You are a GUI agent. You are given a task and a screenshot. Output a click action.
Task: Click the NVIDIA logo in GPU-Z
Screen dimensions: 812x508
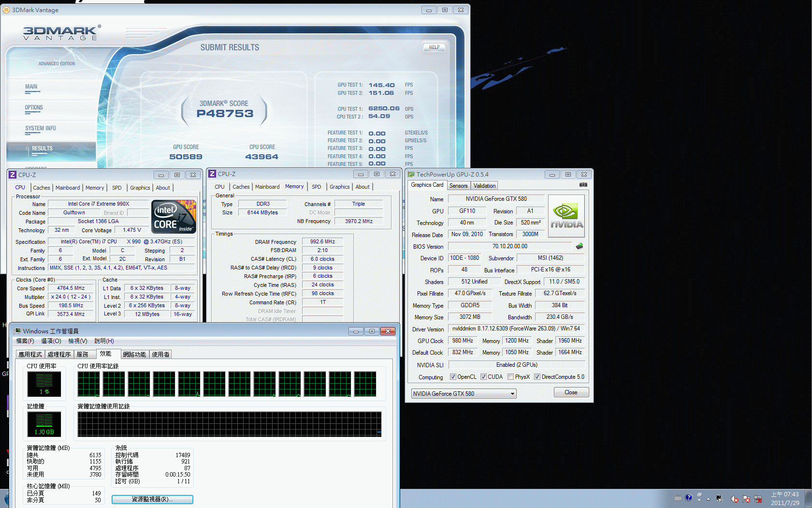[566, 216]
